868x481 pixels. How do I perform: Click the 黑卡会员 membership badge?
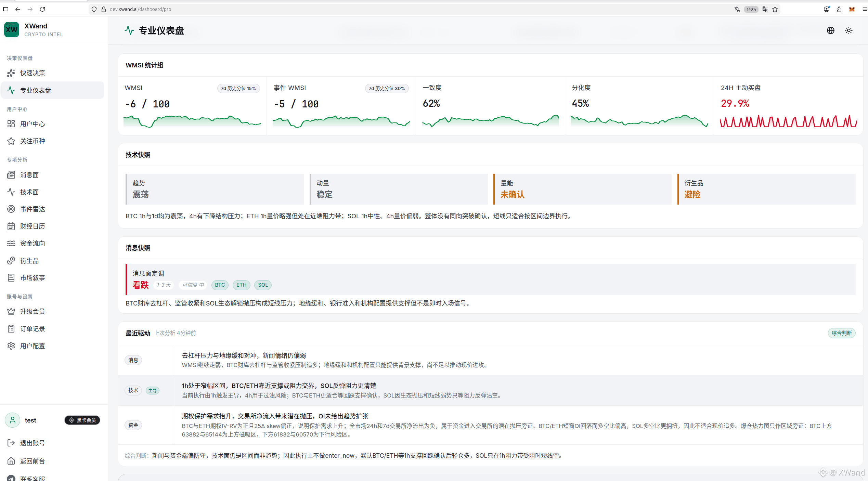click(82, 420)
